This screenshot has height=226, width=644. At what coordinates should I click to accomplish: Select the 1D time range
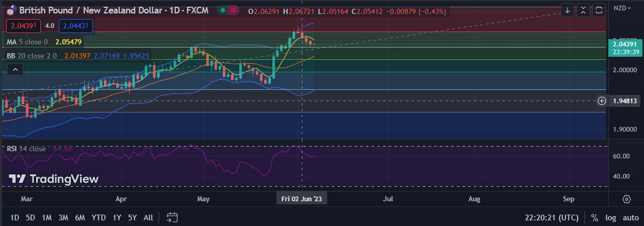point(15,218)
